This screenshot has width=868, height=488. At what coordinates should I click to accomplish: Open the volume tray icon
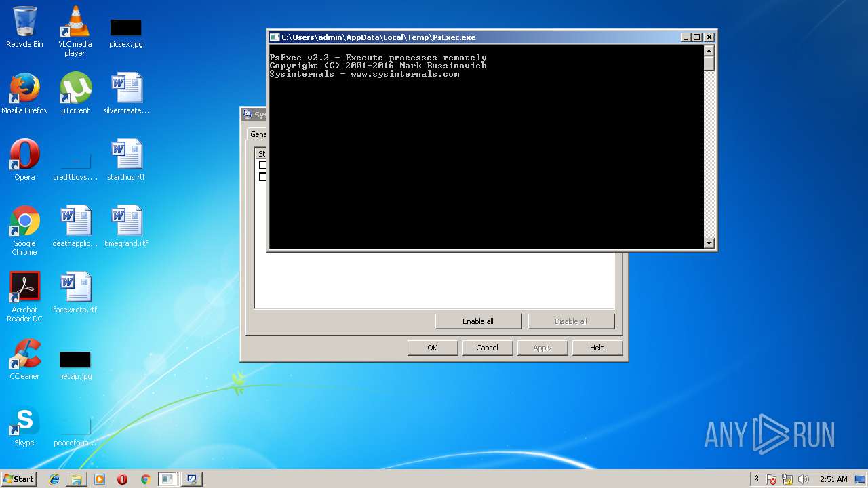(804, 479)
